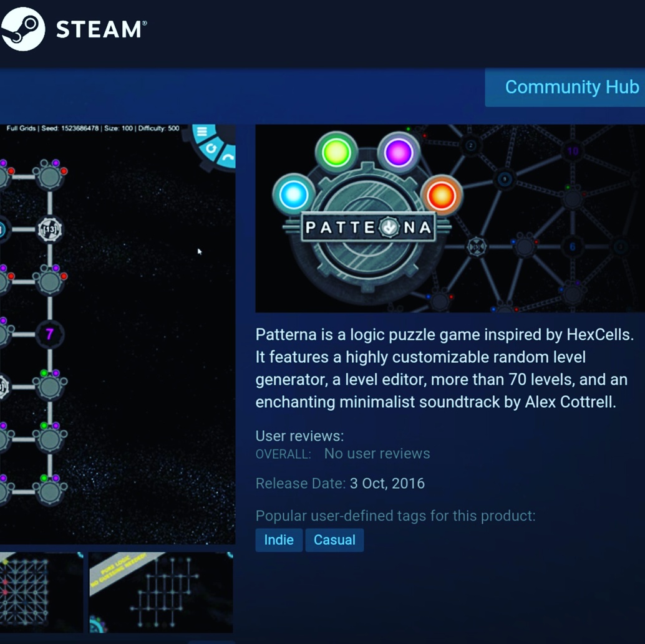The width and height of the screenshot is (645, 644).
Task: Click the puzzle node labeled [13]
Action: point(49,229)
